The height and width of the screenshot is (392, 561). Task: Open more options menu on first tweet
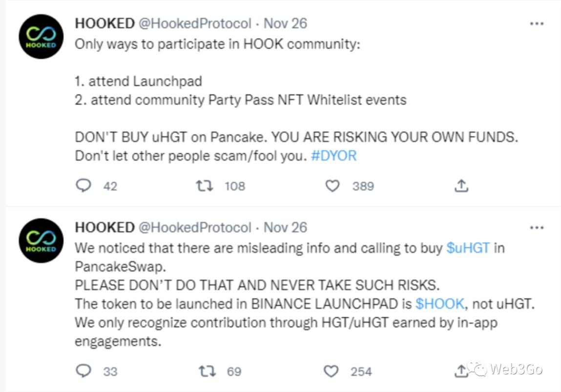click(537, 23)
